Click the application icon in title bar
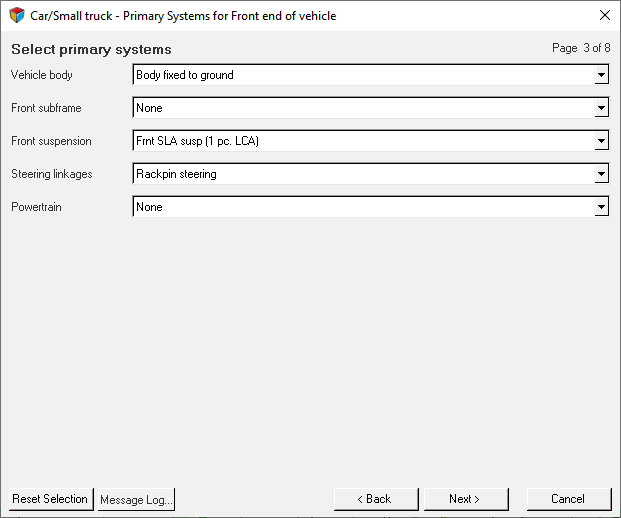621x518 pixels. 16,15
